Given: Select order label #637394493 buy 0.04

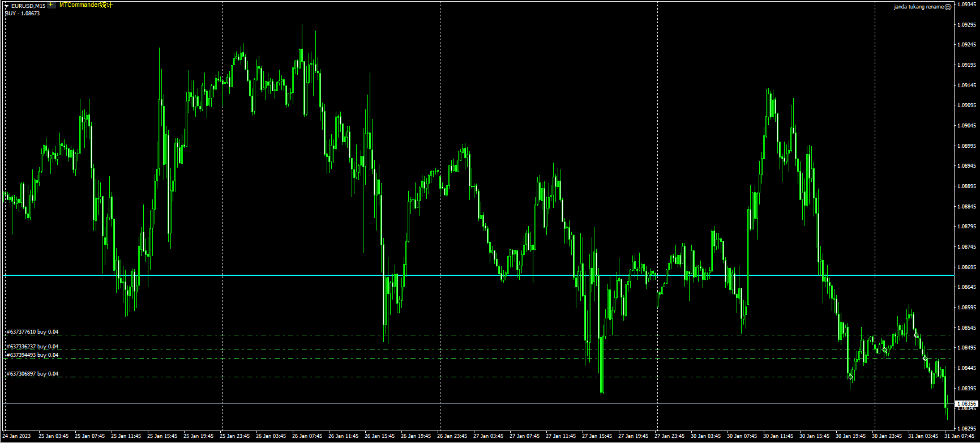Looking at the screenshot, I should pyautogui.click(x=32, y=355).
